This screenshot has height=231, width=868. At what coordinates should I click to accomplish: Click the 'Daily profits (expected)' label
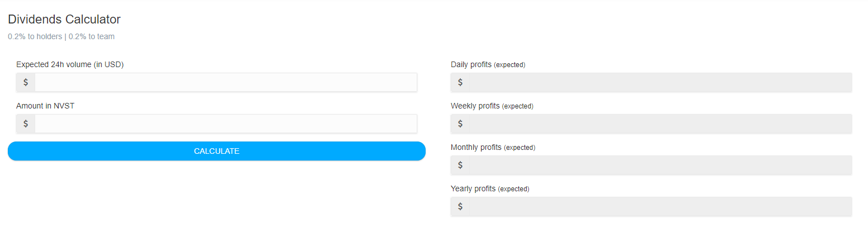pyautogui.click(x=488, y=64)
